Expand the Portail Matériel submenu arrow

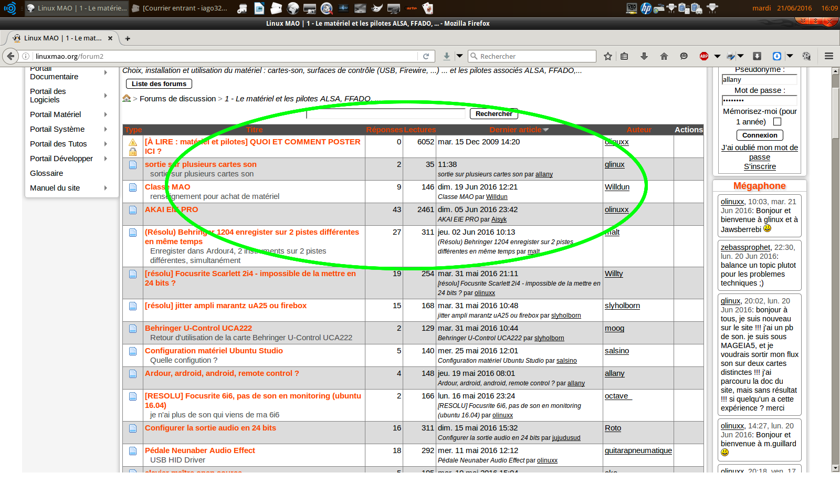[106, 114]
